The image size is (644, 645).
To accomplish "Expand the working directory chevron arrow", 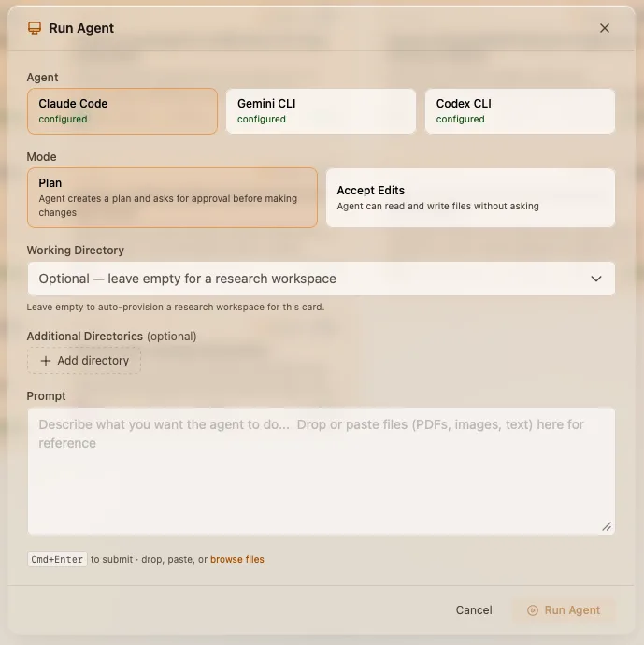I will point(596,279).
